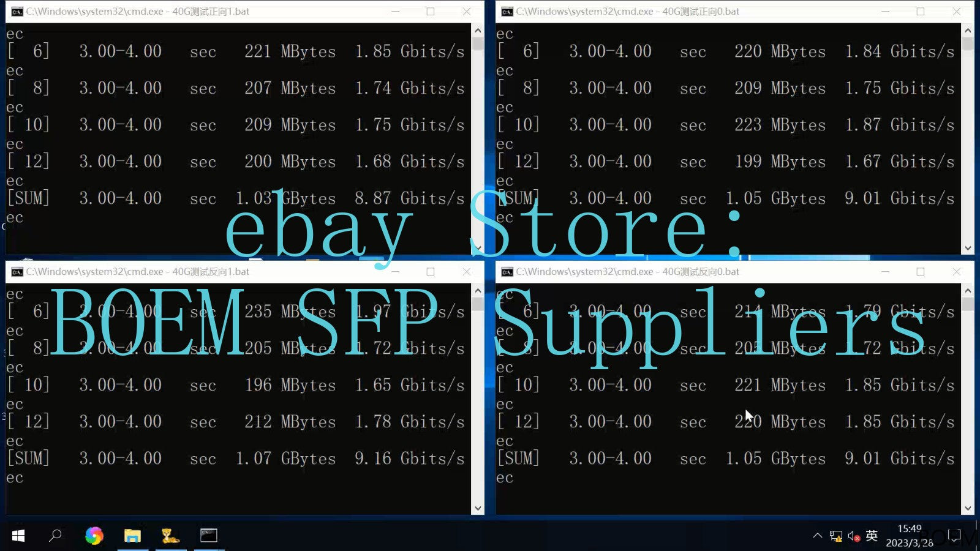Image resolution: width=980 pixels, height=551 pixels.
Task: Click "209 MBytes" in 正向0.bat window
Action: pyautogui.click(x=780, y=88)
